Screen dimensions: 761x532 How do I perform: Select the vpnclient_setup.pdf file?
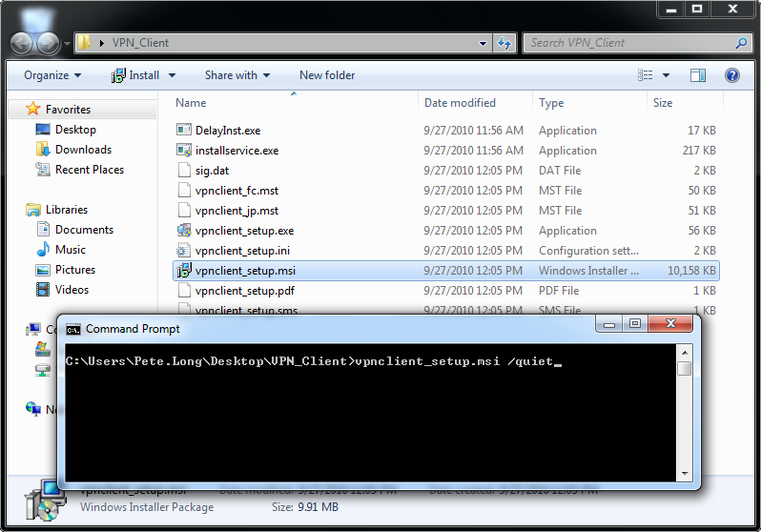244,290
